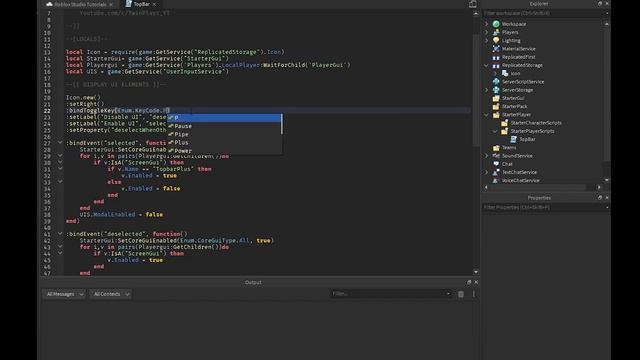Open the Properties filter dropdown arrow

607,207
